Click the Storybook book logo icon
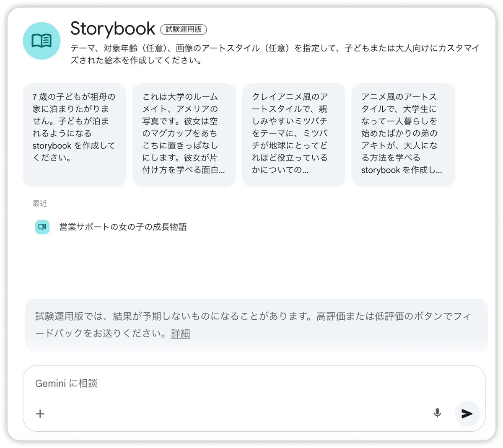The height and width of the screenshot is (448, 503). [41, 41]
